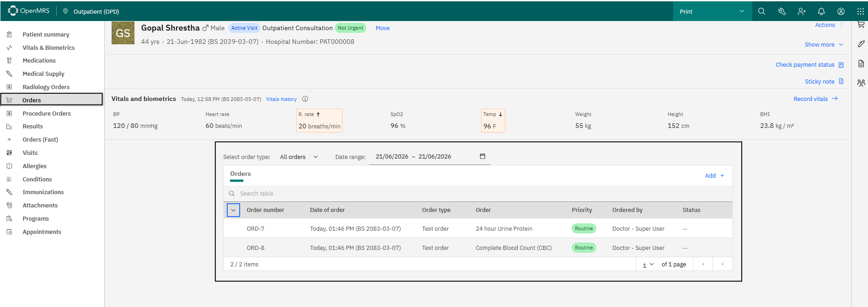Sort by Date of order column
The height and width of the screenshot is (307, 868).
coord(327,210)
